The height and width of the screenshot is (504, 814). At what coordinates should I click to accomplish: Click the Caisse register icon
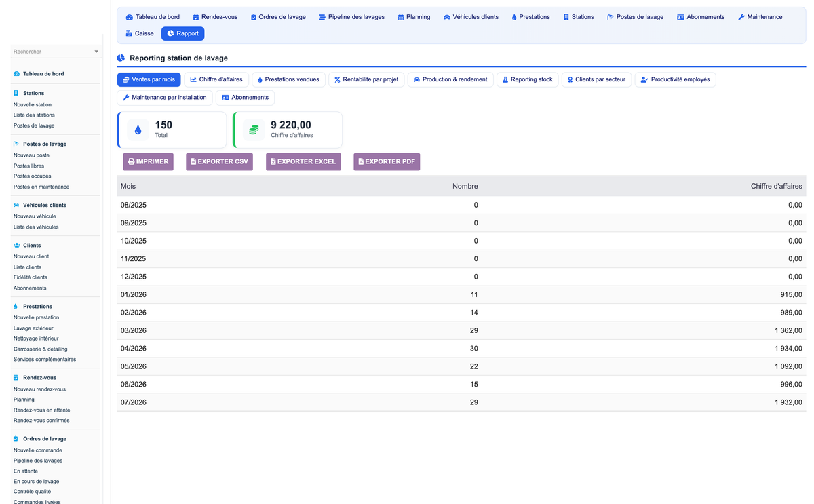pyautogui.click(x=129, y=33)
